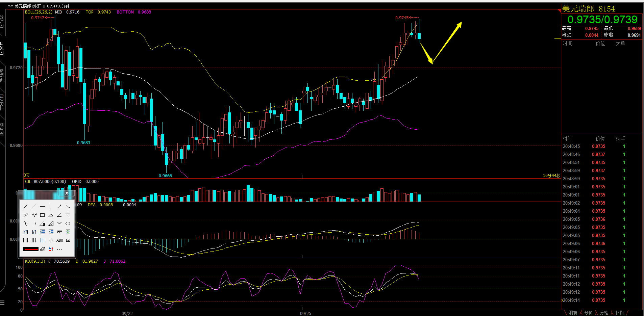Click the 0.9683 low price label
644x316 pixels.
pos(83,143)
